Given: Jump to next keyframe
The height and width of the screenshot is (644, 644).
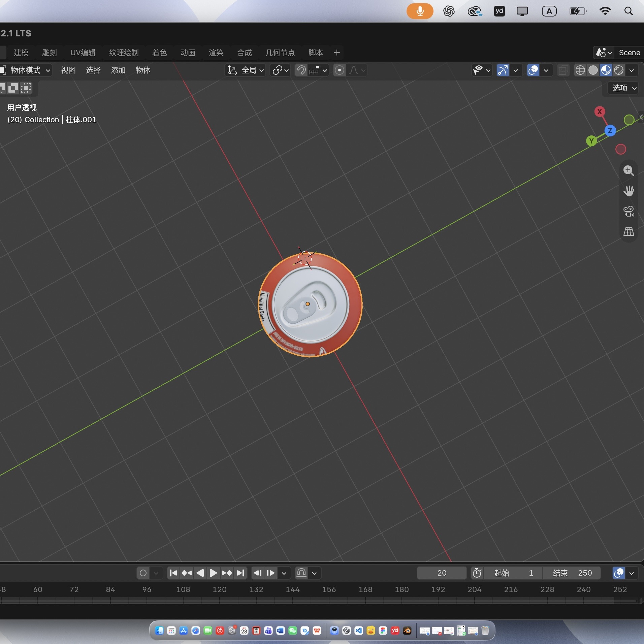Looking at the screenshot, I should 227,573.
